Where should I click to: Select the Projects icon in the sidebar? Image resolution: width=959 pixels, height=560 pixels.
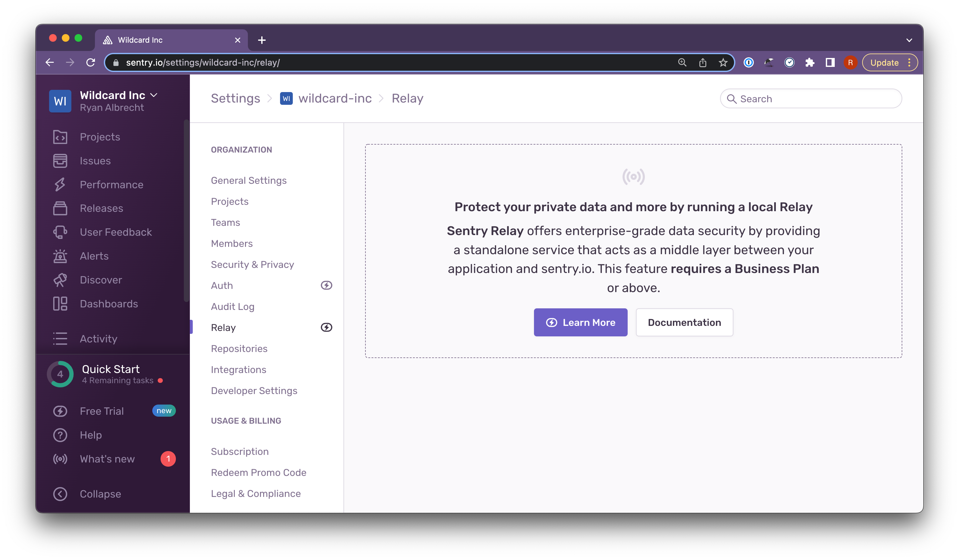[60, 137]
